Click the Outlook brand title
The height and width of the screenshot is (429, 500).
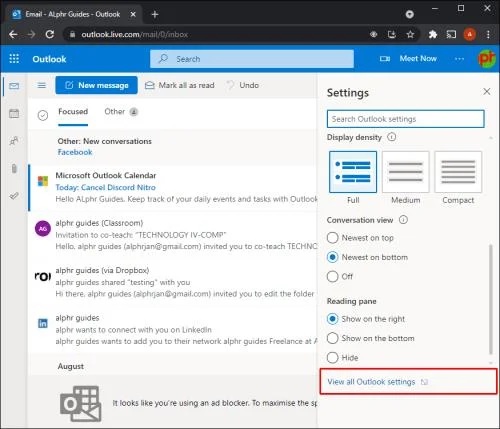[x=49, y=59]
